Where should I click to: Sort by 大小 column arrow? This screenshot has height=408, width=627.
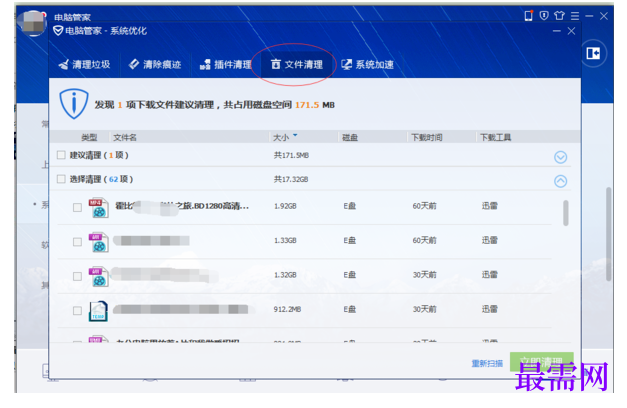point(295,135)
